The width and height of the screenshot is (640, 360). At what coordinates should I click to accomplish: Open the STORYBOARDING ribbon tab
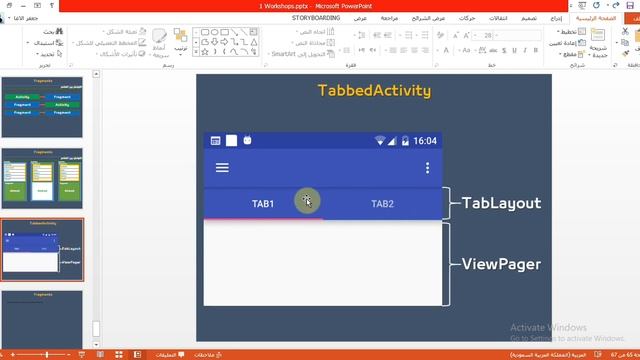click(x=316, y=18)
